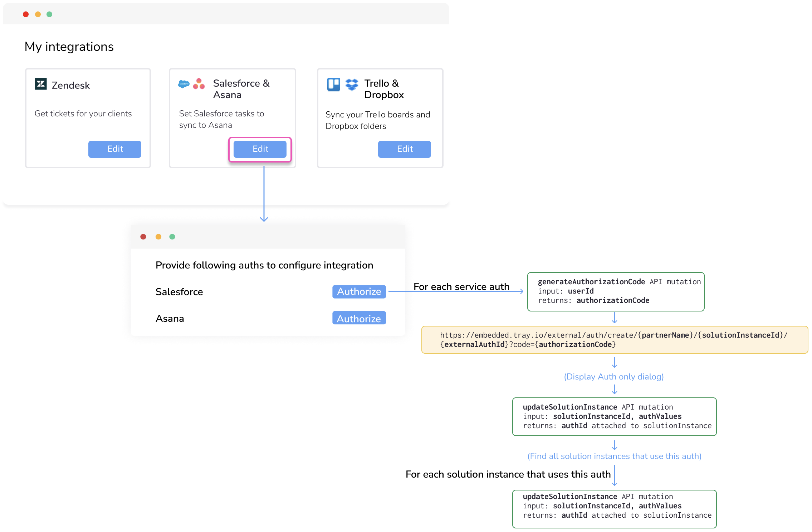Image resolution: width=812 pixels, height=532 pixels.
Task: Authorize the Salesforce service
Action: (x=359, y=291)
